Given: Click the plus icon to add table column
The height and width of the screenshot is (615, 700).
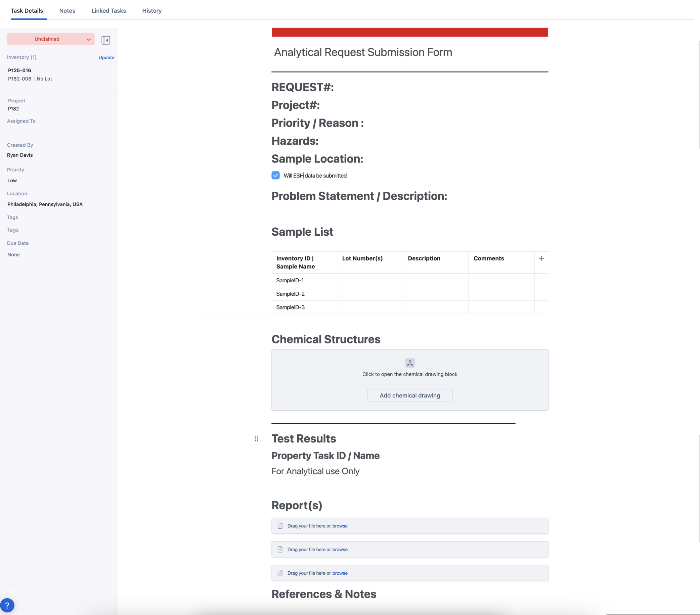Looking at the screenshot, I should click(541, 258).
